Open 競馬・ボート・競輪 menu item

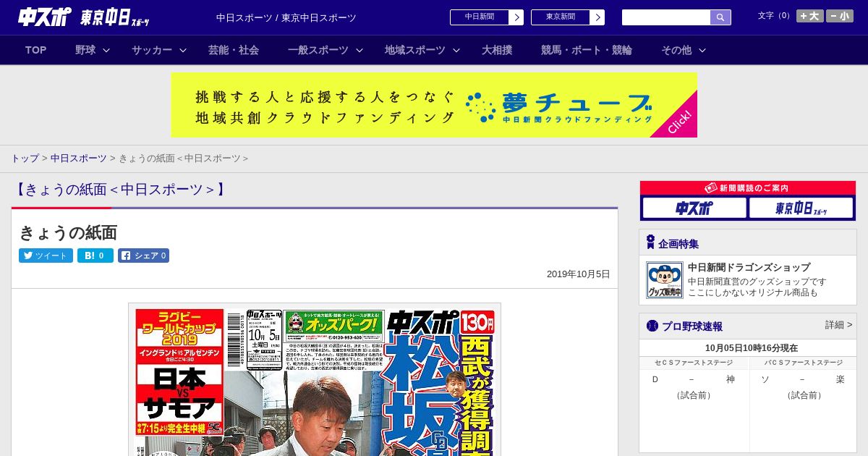click(x=587, y=50)
